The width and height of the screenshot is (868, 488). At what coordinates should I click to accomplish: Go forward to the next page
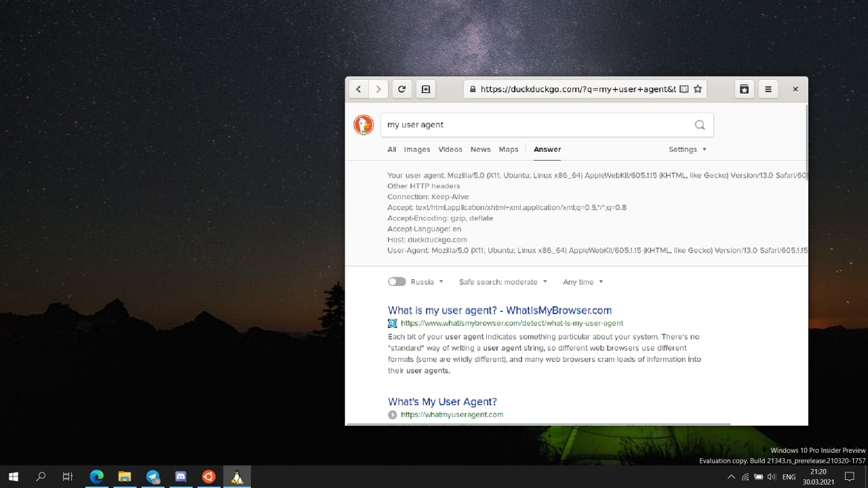point(378,89)
